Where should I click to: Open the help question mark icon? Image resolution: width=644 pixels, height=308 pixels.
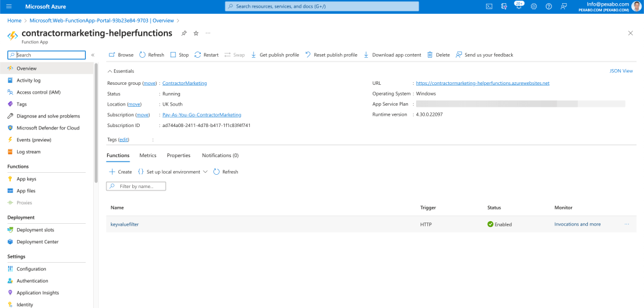coord(549,6)
